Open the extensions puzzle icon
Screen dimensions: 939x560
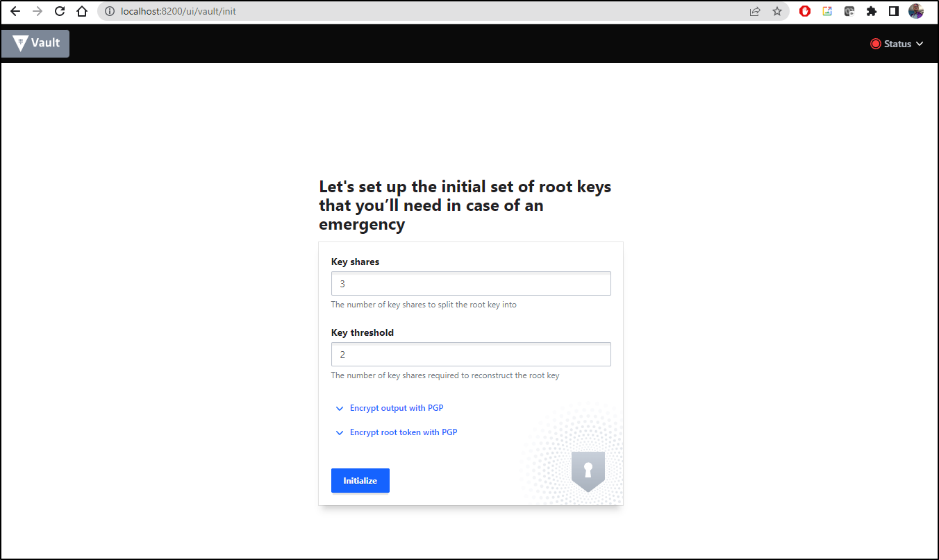coord(872,11)
